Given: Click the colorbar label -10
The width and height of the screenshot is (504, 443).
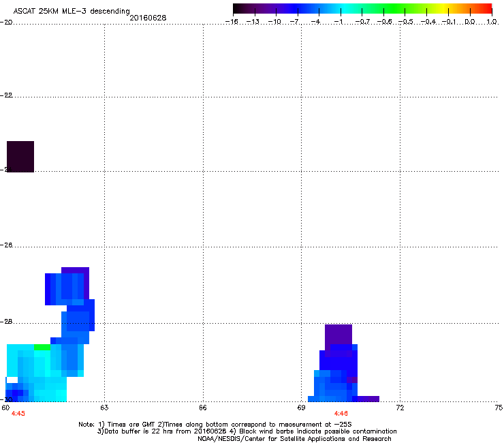Looking at the screenshot, I should (274, 22).
